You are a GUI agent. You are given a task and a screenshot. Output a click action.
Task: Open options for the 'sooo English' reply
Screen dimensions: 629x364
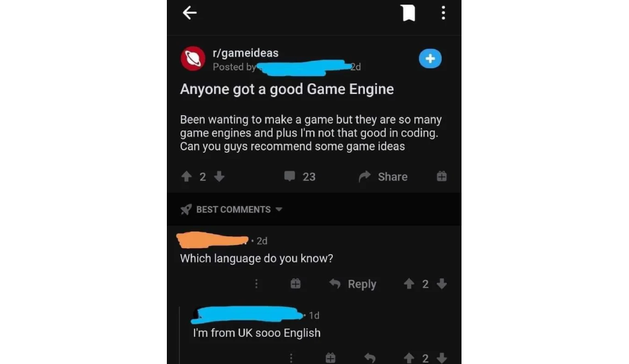[x=291, y=357]
